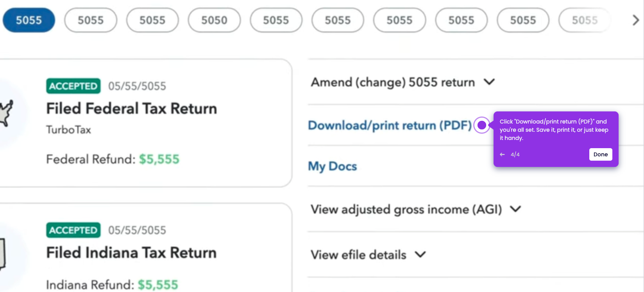644x292 pixels.
Task: Open the My Docs link
Action: coord(333,166)
